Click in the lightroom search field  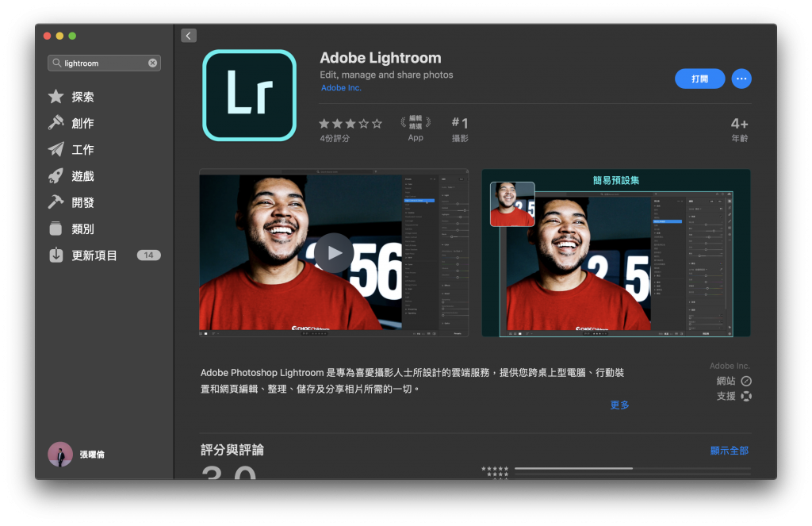104,63
